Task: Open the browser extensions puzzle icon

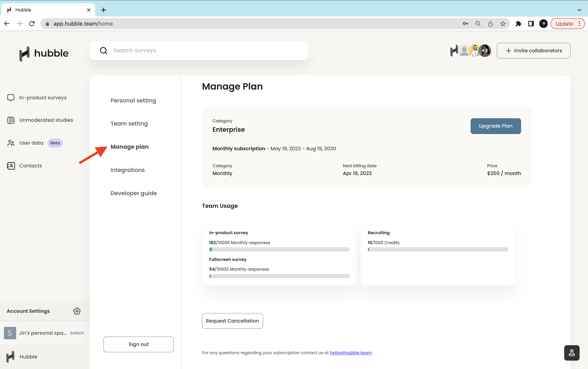Action: click(519, 24)
